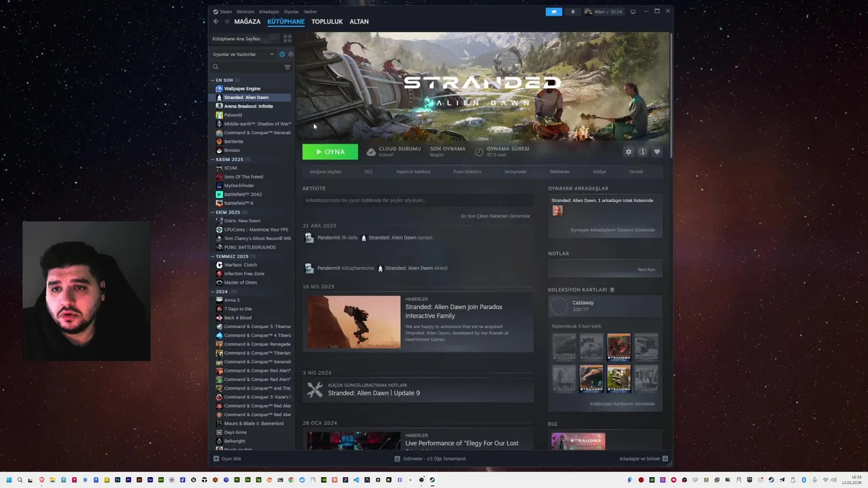The height and width of the screenshot is (488, 868).
Task: Click the taskbar search icon
Action: pyautogui.click(x=20, y=480)
